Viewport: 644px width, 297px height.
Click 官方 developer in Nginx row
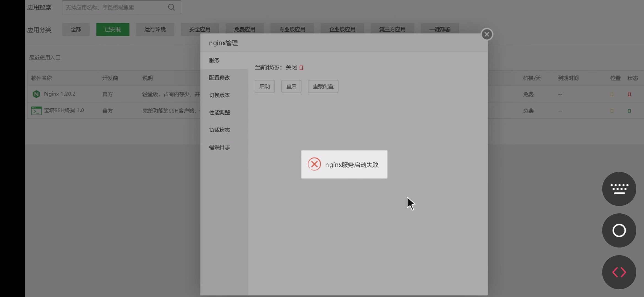[x=108, y=94]
